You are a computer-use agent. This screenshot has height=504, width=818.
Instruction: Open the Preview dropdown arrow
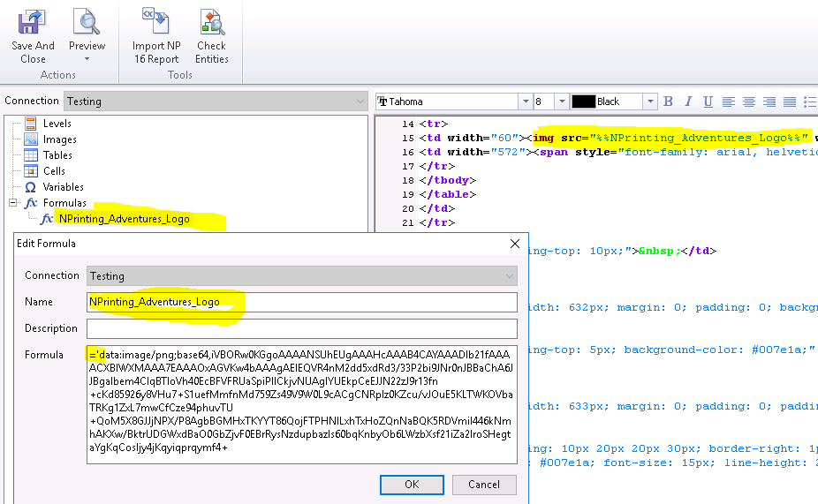click(x=87, y=60)
